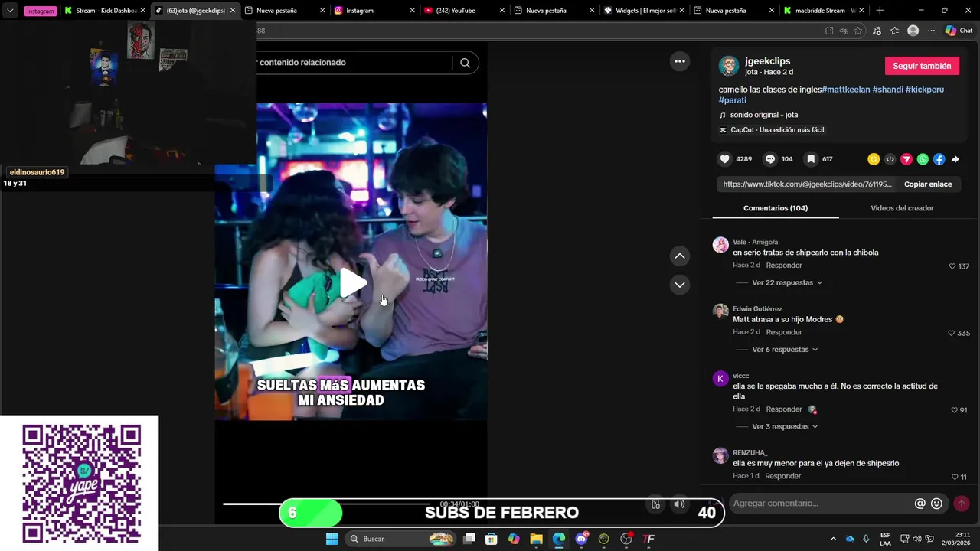Play the paused video
Viewport: 980px width, 551px height.
352,283
